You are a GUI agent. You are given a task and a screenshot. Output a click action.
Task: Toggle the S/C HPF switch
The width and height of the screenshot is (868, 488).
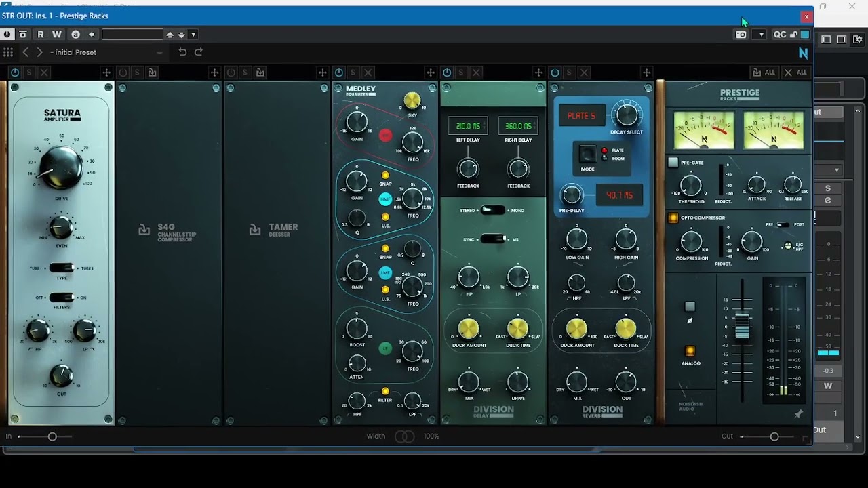(x=788, y=246)
